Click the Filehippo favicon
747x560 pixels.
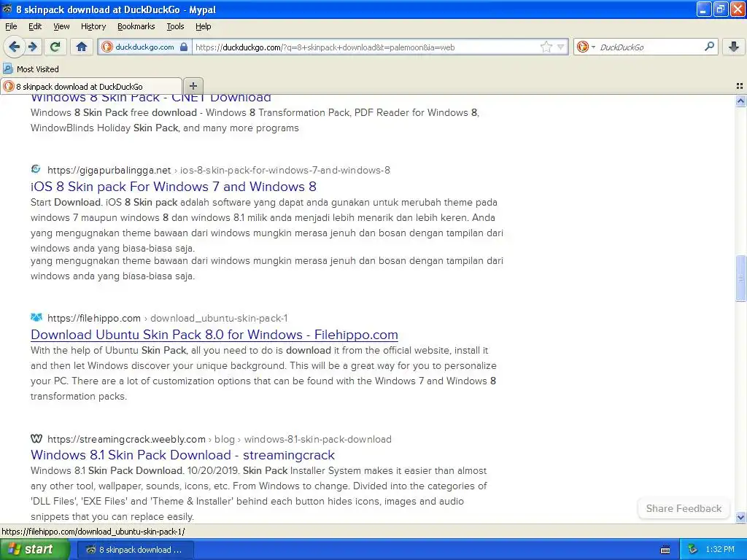click(36, 317)
